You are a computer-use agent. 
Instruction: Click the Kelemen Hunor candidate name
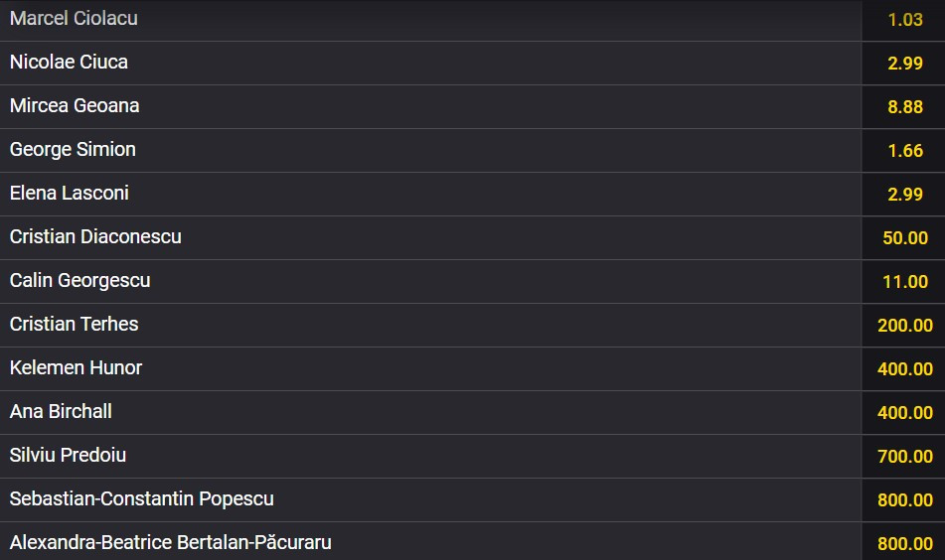[x=76, y=368]
